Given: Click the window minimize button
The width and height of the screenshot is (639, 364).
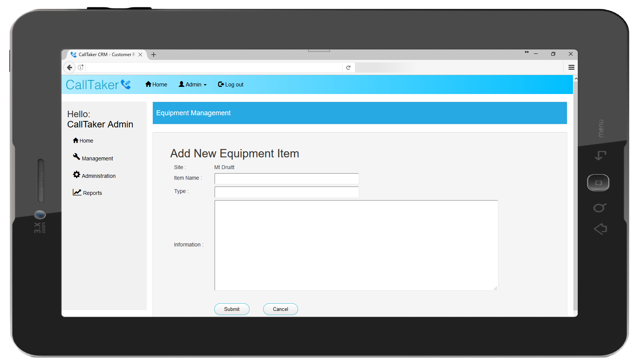Looking at the screenshot, I should click(536, 54).
